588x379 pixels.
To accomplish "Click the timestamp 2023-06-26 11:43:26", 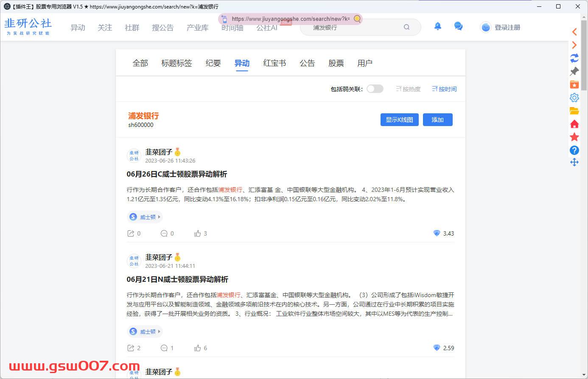I will pos(170,160).
